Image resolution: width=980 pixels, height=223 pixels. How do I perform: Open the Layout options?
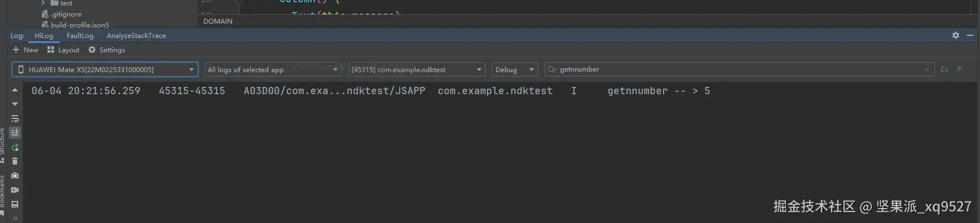coord(63,50)
